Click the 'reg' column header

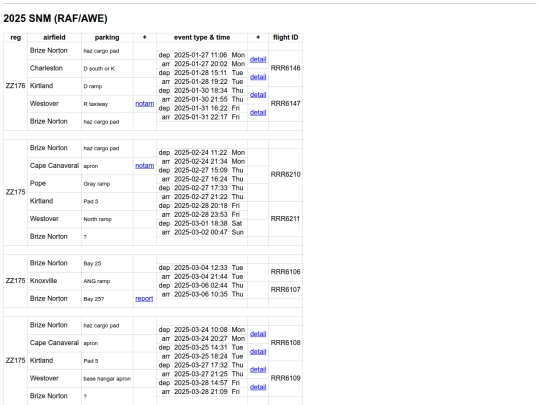click(x=15, y=37)
